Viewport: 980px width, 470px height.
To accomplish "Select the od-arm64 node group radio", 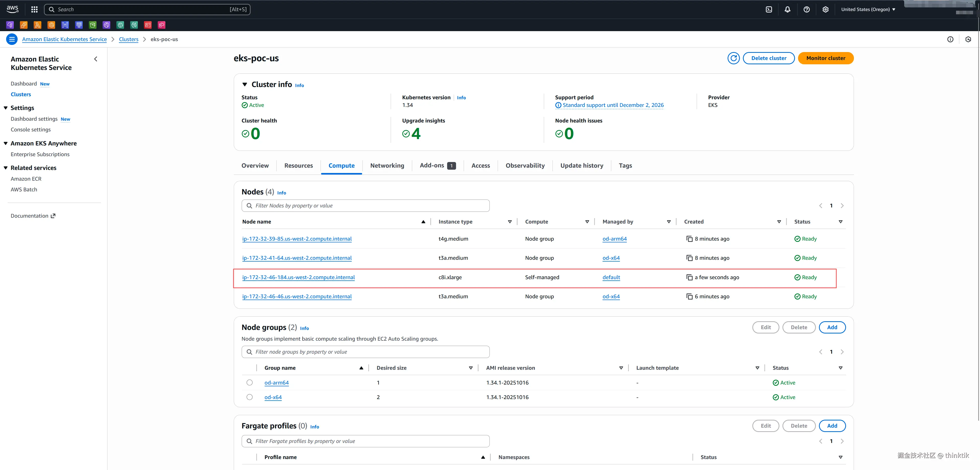I will (249, 382).
